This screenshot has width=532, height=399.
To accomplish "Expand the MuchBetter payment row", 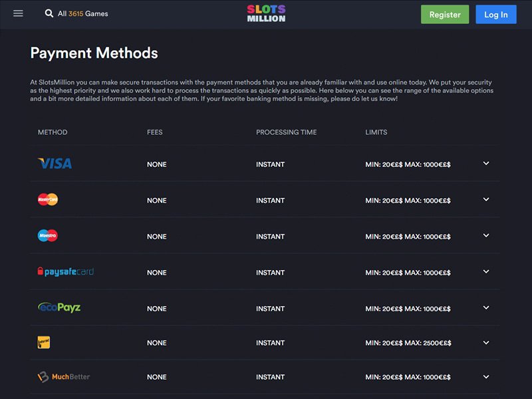I will coord(486,377).
